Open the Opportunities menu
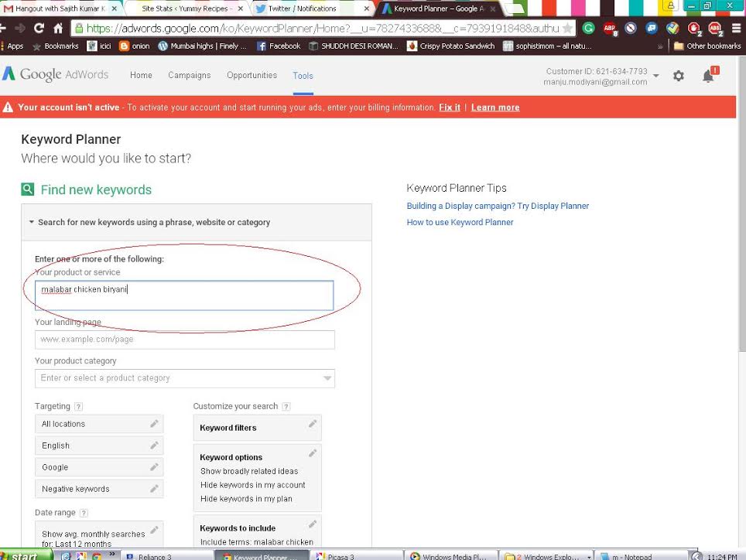Viewport: 746px width, 560px height. coord(252,75)
